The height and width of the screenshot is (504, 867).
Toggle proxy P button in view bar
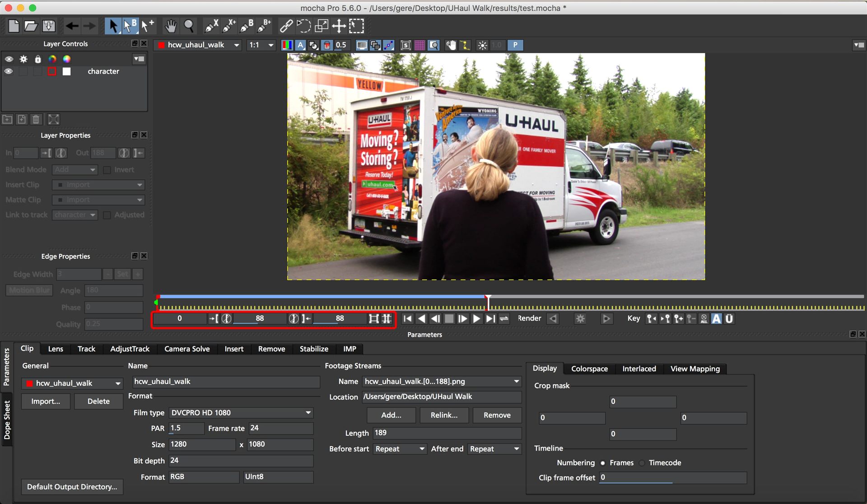515,45
